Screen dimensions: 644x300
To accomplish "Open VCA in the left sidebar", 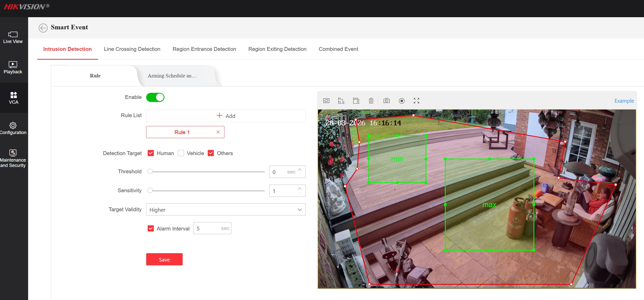I will 14,98.
